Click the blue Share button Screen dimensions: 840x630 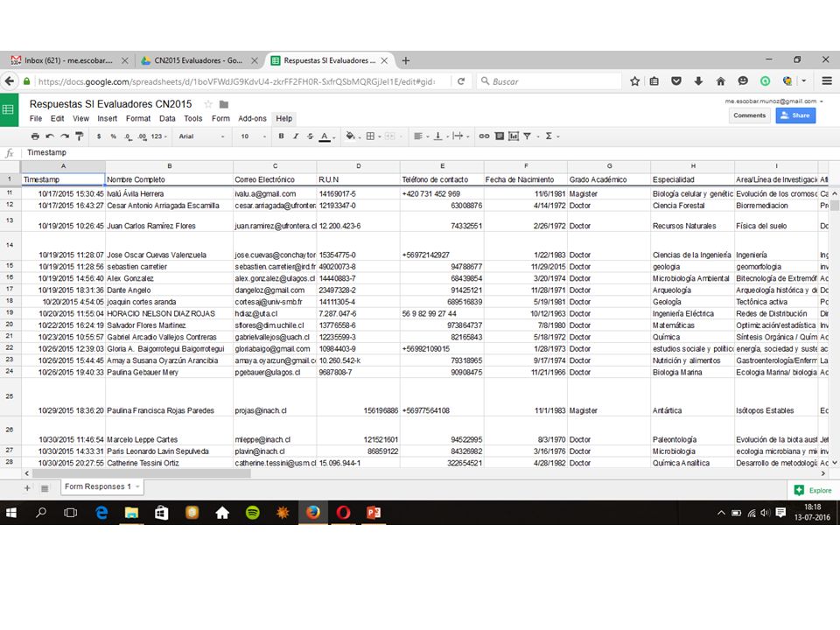click(795, 115)
